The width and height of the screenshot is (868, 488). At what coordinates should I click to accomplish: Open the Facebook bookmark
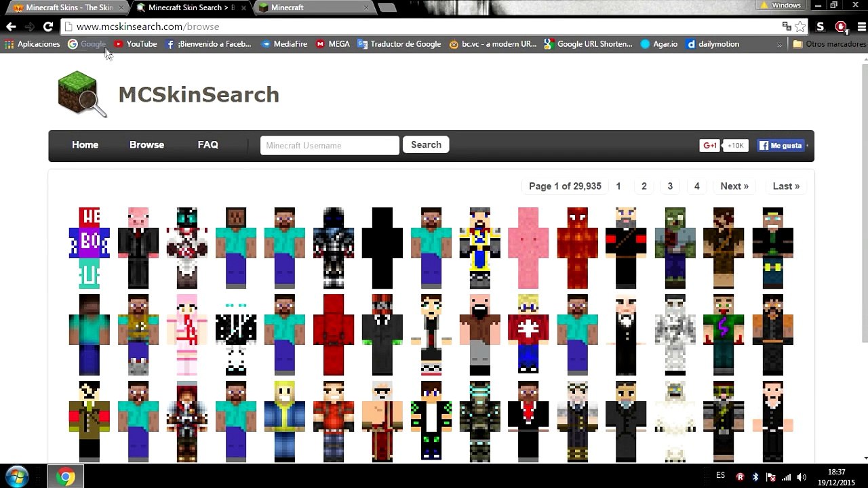(208, 44)
